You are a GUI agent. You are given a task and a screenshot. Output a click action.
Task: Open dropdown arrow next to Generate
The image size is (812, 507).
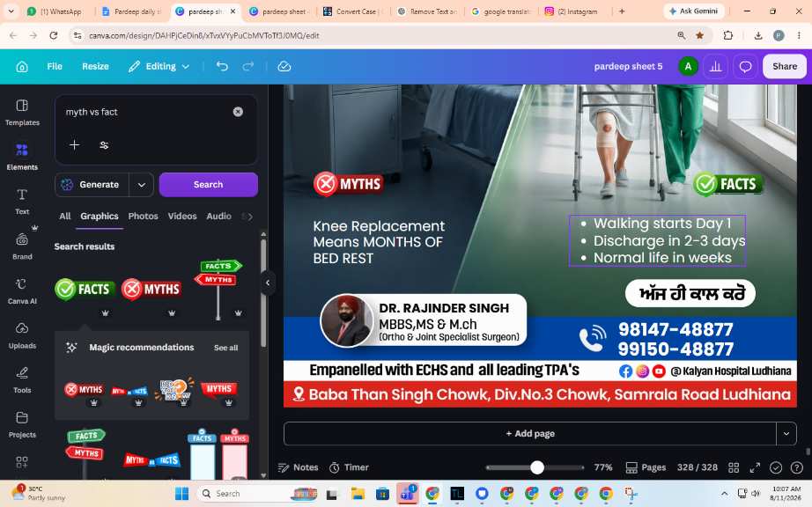pyautogui.click(x=142, y=185)
